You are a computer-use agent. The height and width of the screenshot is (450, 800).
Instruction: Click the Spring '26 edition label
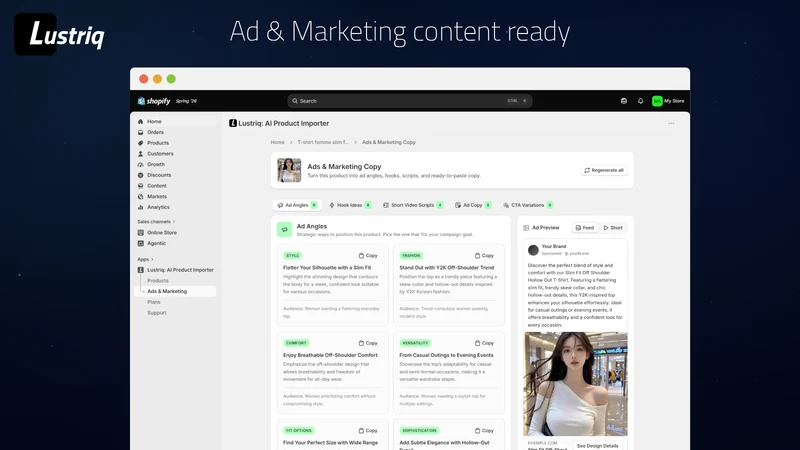186,101
